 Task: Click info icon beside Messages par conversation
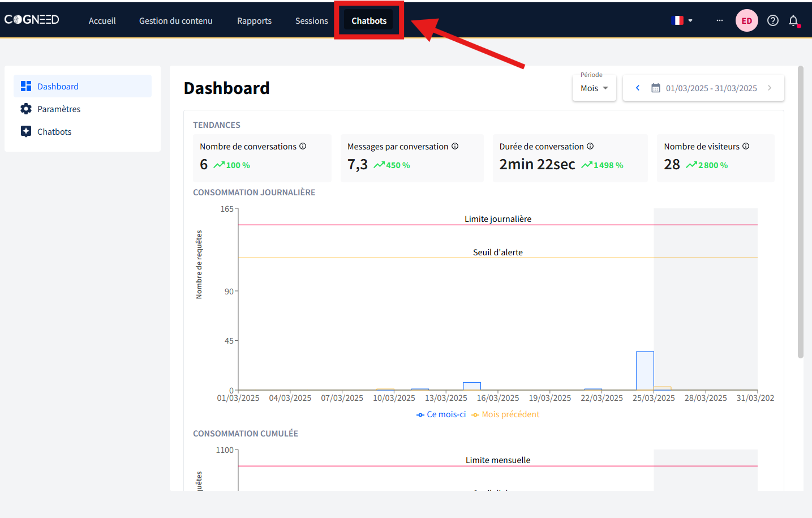point(455,146)
